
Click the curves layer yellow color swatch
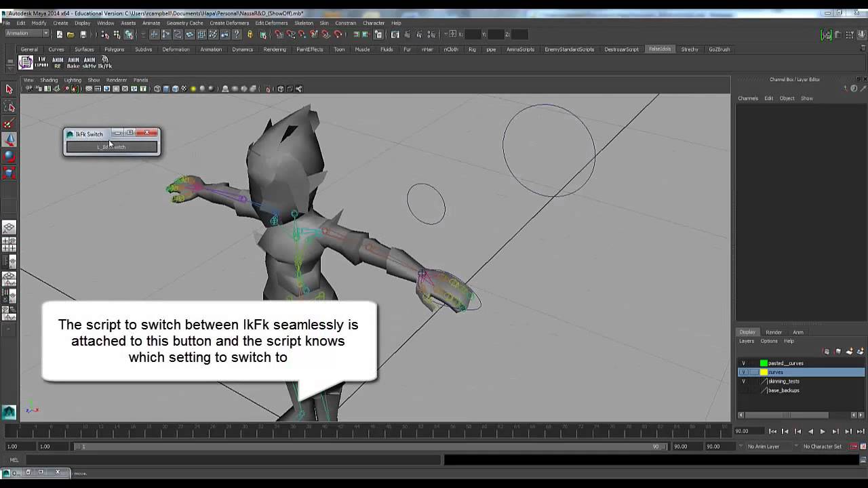pos(764,372)
